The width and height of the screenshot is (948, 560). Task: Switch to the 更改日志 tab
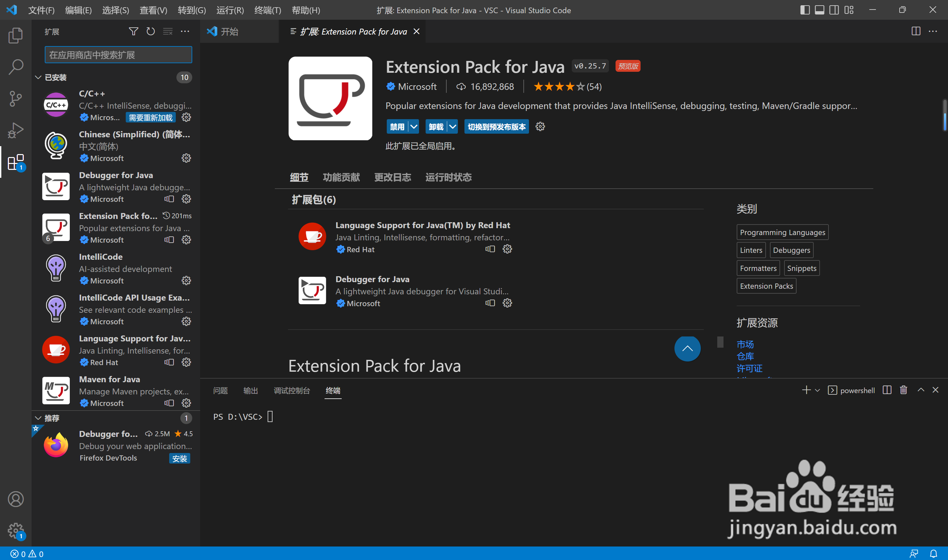click(x=392, y=177)
